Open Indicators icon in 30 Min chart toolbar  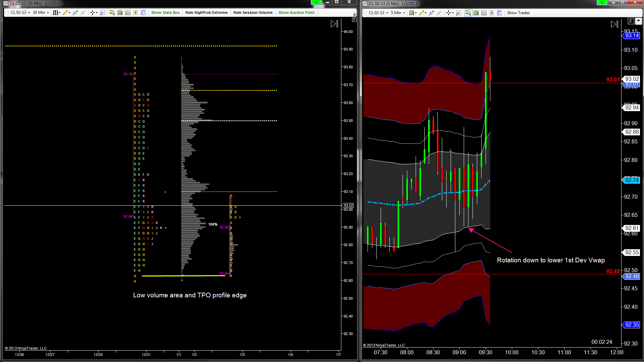(128, 12)
